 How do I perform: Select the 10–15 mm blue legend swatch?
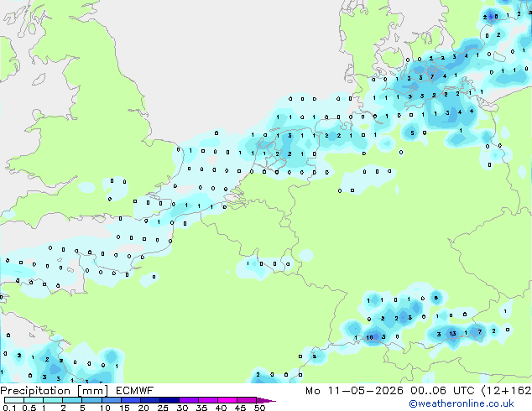click(x=111, y=400)
